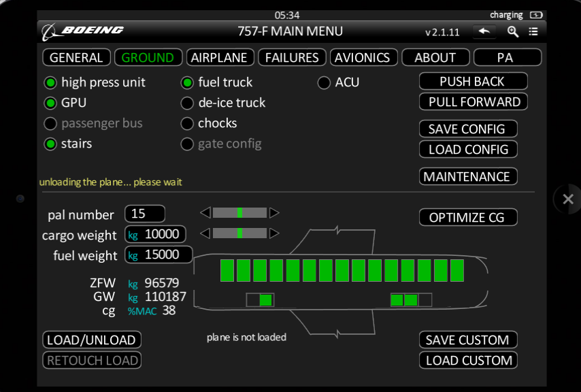Enable the de-ice truck option
Screen dimensions: 581x392
pos(187,103)
